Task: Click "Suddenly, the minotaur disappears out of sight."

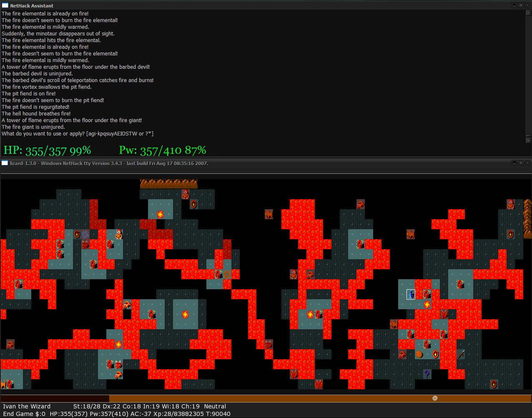Action: pyautogui.click(x=58, y=34)
